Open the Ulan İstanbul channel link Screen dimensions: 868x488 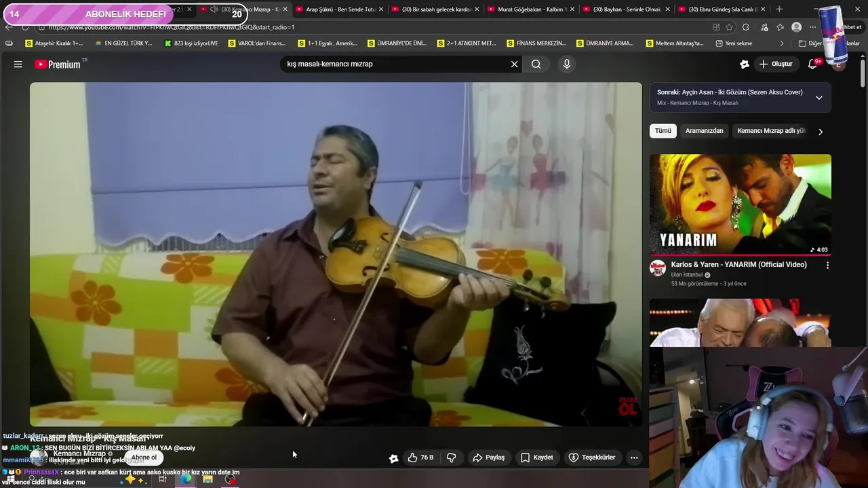coord(687,275)
